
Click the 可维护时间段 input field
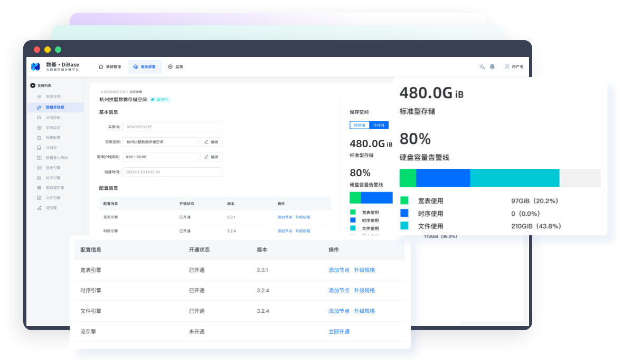pos(161,157)
